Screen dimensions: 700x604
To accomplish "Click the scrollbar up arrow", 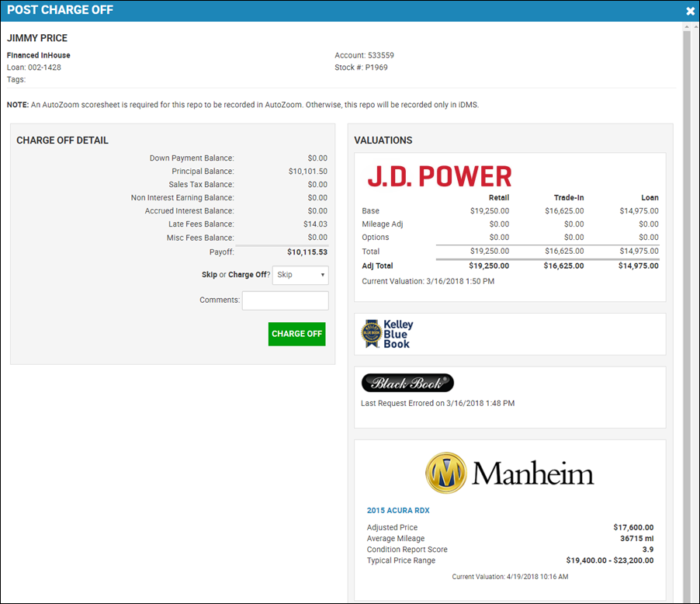I will pyautogui.click(x=687, y=27).
